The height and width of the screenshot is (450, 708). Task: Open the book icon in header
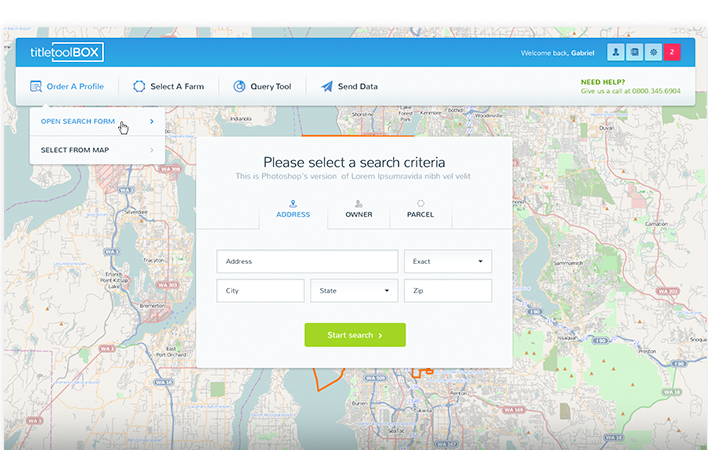(634, 52)
